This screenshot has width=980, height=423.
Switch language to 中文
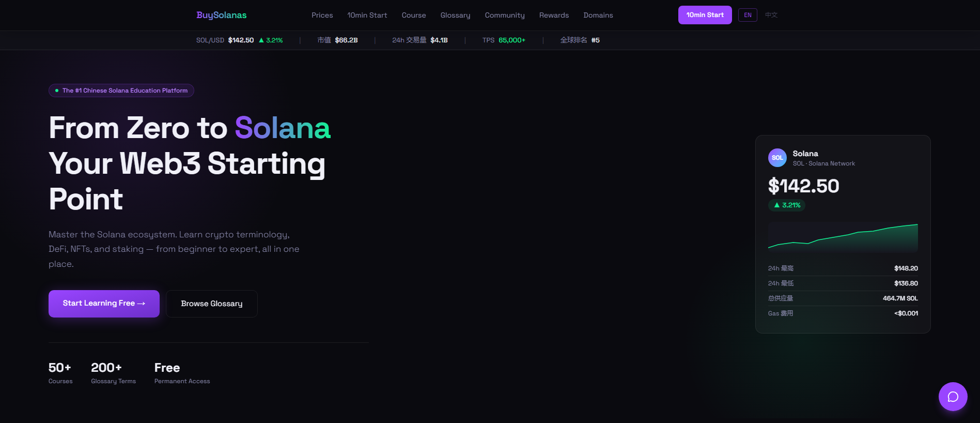point(771,15)
